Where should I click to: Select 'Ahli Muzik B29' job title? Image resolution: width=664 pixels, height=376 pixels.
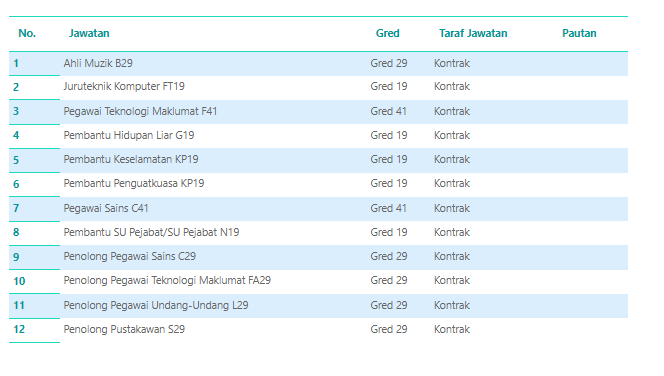click(x=98, y=64)
